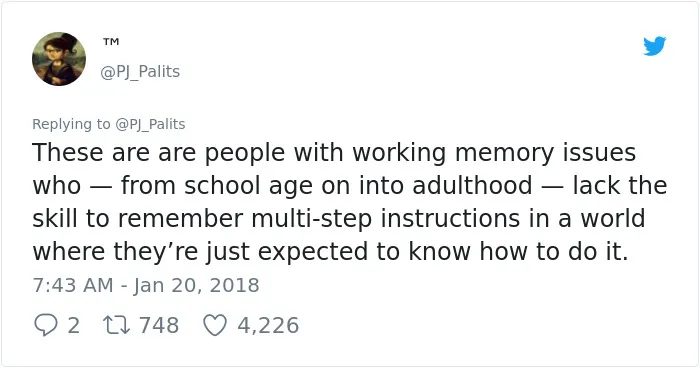Click the phrase 'working memory issues'
The width and height of the screenshot is (700, 368).
(x=494, y=153)
